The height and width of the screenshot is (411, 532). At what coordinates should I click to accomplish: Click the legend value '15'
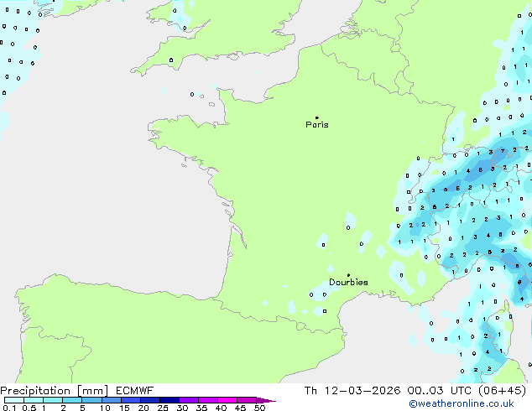click(x=124, y=408)
